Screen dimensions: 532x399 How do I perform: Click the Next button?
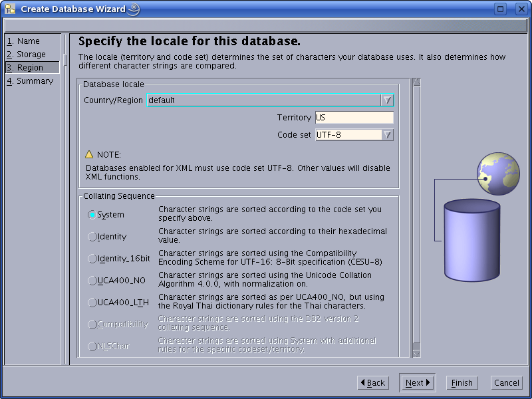418,383
